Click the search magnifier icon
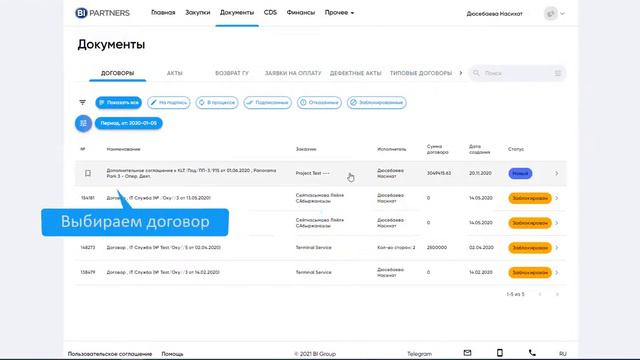This screenshot has width=640, height=360. tap(476, 73)
